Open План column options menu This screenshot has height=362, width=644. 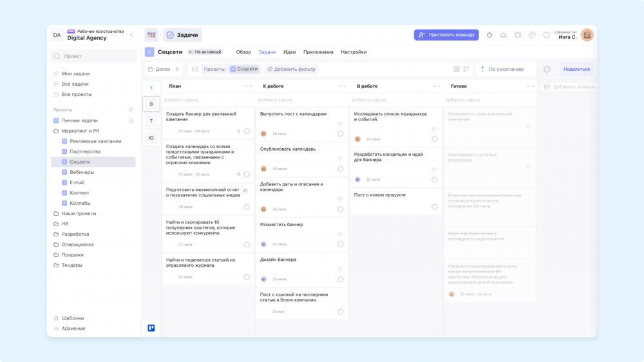(x=249, y=86)
